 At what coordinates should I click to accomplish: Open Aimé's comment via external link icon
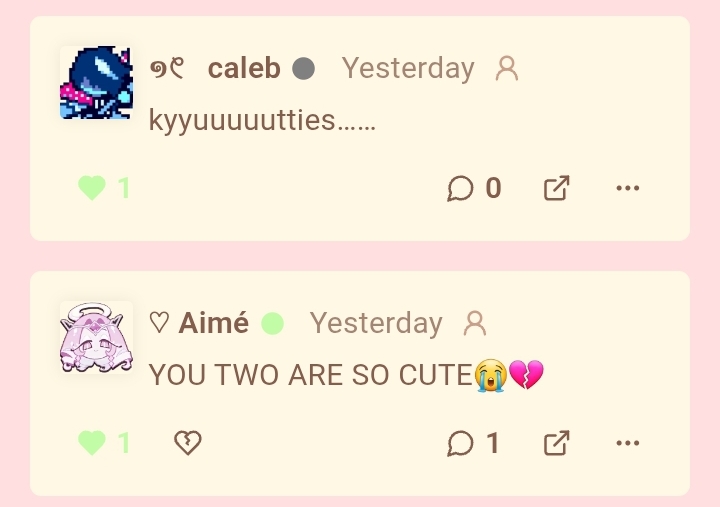coord(557,443)
